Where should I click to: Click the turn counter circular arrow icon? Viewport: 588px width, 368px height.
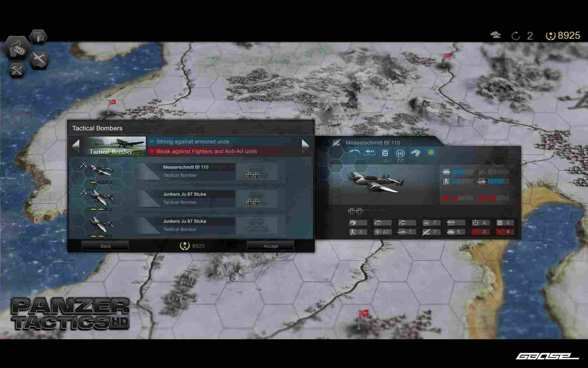516,36
